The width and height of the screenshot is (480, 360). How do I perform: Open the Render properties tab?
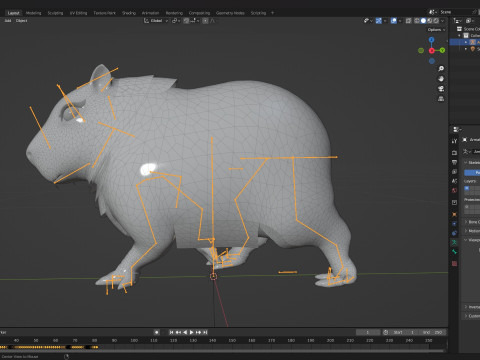click(x=454, y=153)
